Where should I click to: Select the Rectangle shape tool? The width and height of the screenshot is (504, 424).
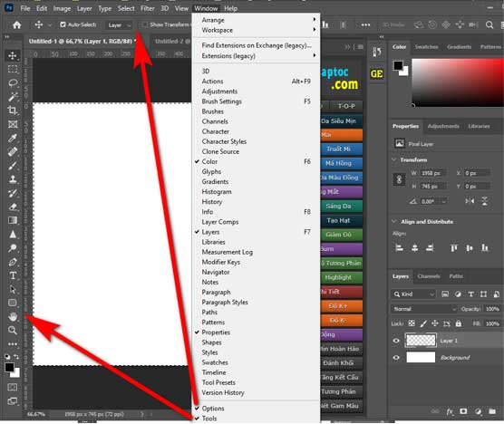pyautogui.click(x=13, y=303)
